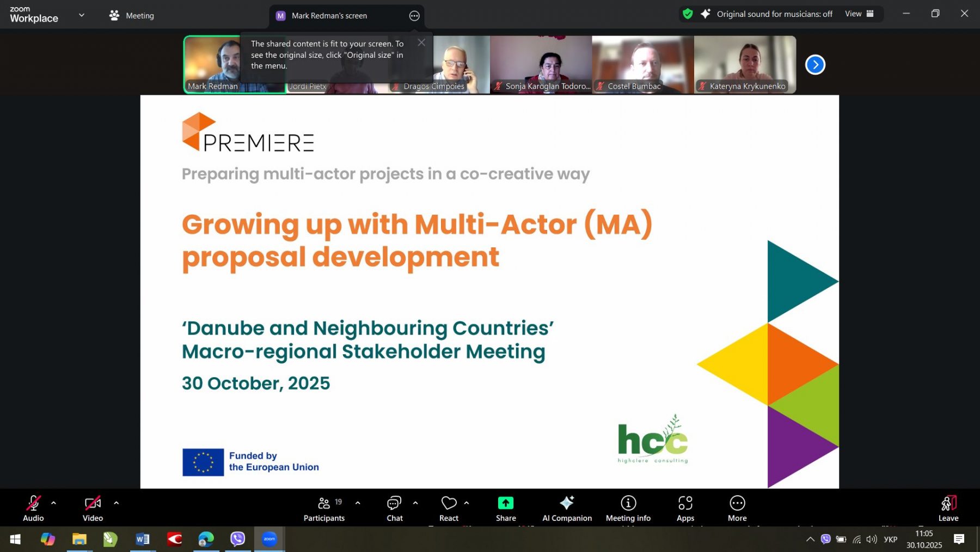
Task: Expand audio settings arrow next to Audio
Action: (x=53, y=503)
